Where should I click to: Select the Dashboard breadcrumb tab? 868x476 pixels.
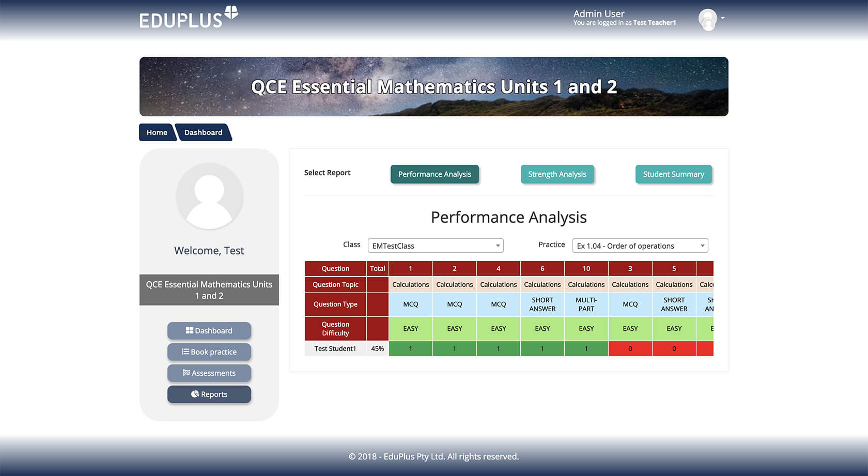tap(203, 132)
